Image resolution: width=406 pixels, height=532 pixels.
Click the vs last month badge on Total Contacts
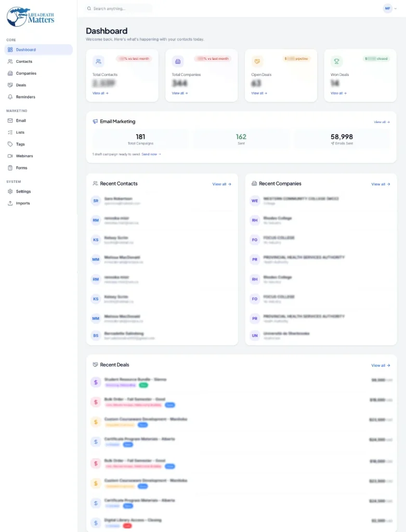click(x=134, y=59)
